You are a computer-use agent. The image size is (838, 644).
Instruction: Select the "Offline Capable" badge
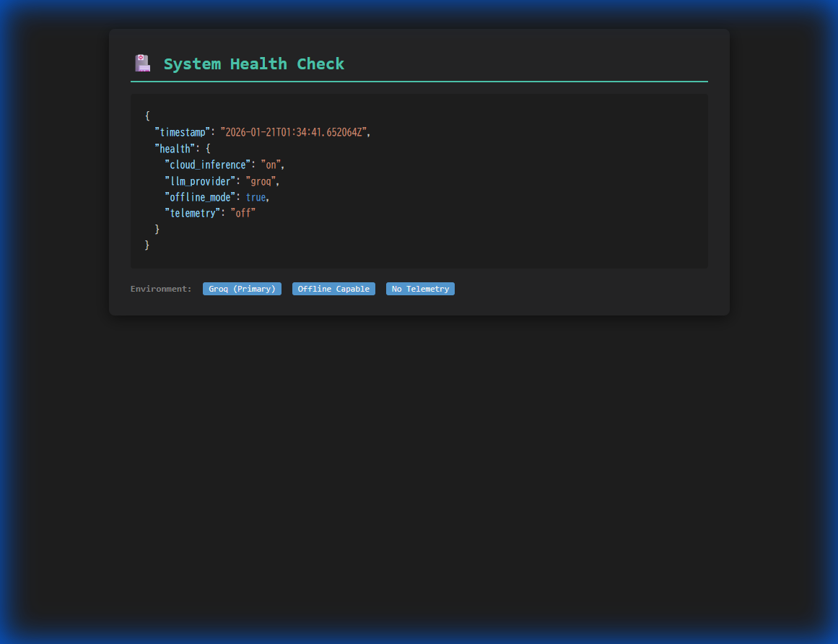[333, 288]
